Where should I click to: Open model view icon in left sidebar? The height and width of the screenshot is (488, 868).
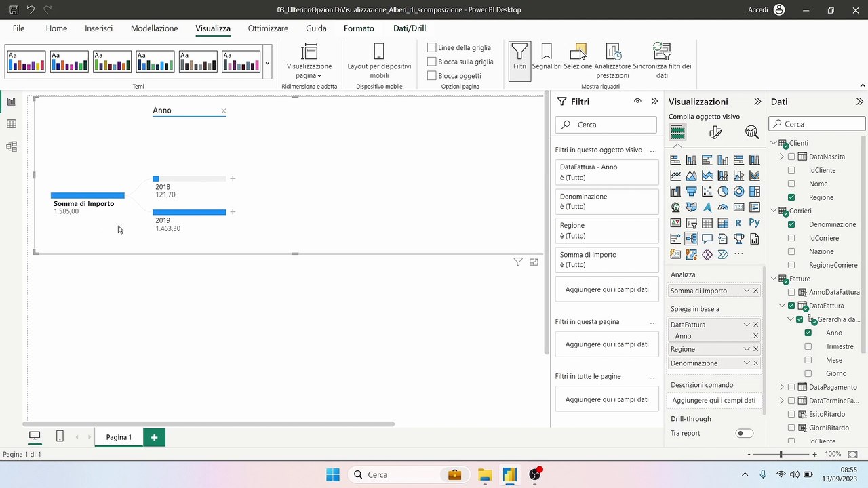[x=12, y=146]
